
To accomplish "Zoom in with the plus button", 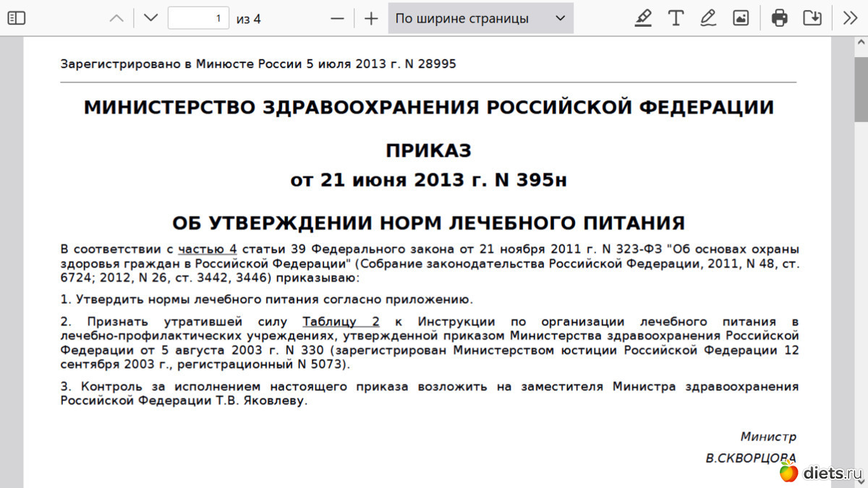I will (371, 18).
